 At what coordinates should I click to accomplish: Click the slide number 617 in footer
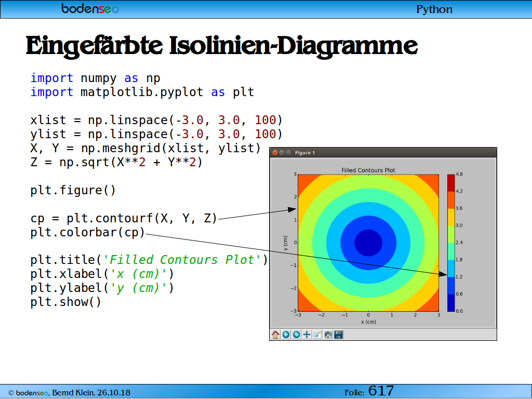coord(381,391)
